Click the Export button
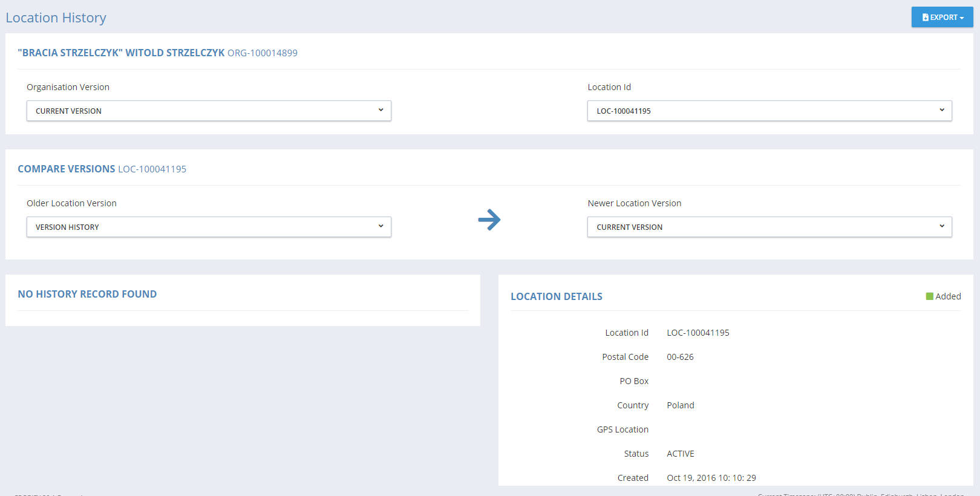 (x=942, y=18)
